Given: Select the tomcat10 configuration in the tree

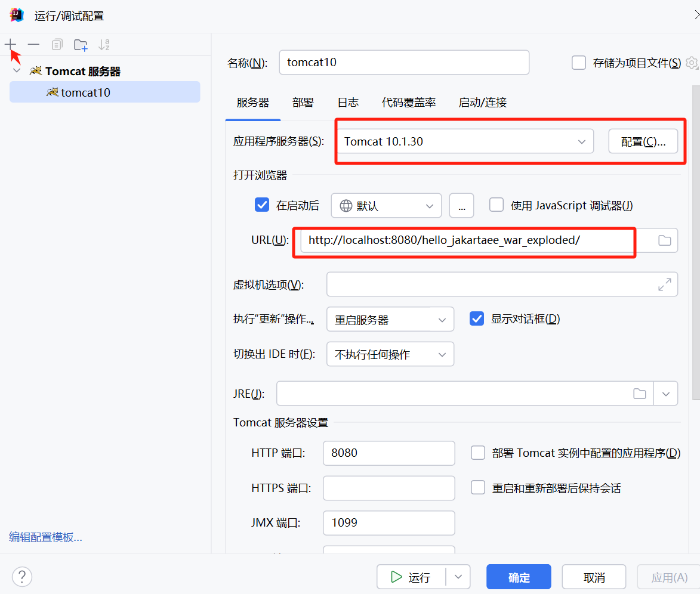Looking at the screenshot, I should click(104, 92).
